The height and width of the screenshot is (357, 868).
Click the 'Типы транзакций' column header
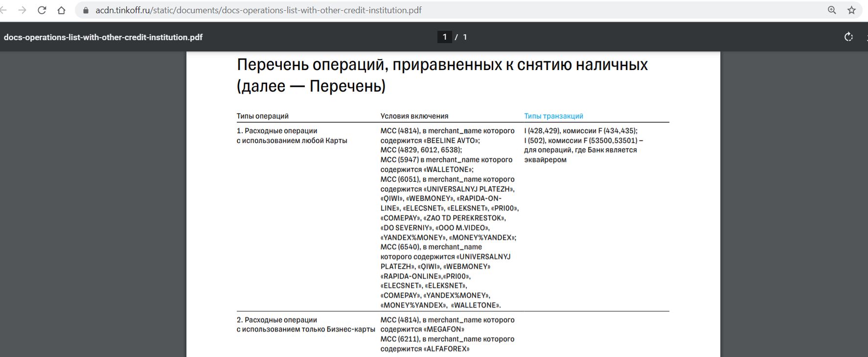pyautogui.click(x=553, y=116)
